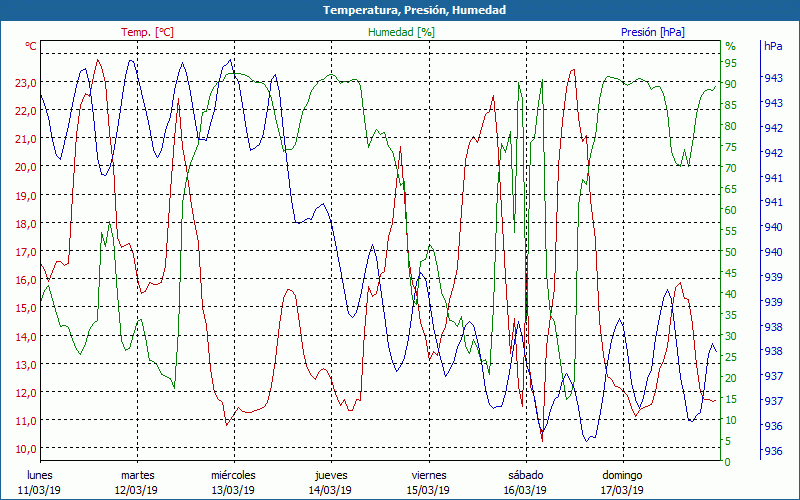Screen dimensions: 800x500
Task: Click the "17,0" temperature axis value
Action: point(27,251)
